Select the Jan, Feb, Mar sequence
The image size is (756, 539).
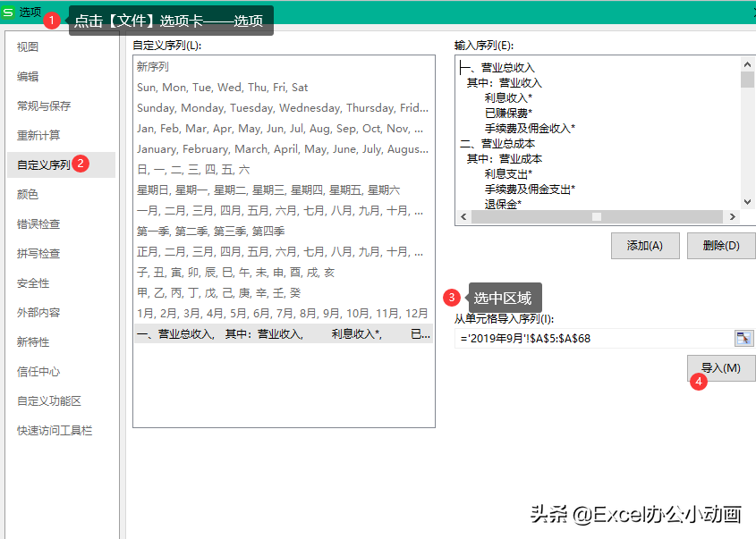[284, 129]
